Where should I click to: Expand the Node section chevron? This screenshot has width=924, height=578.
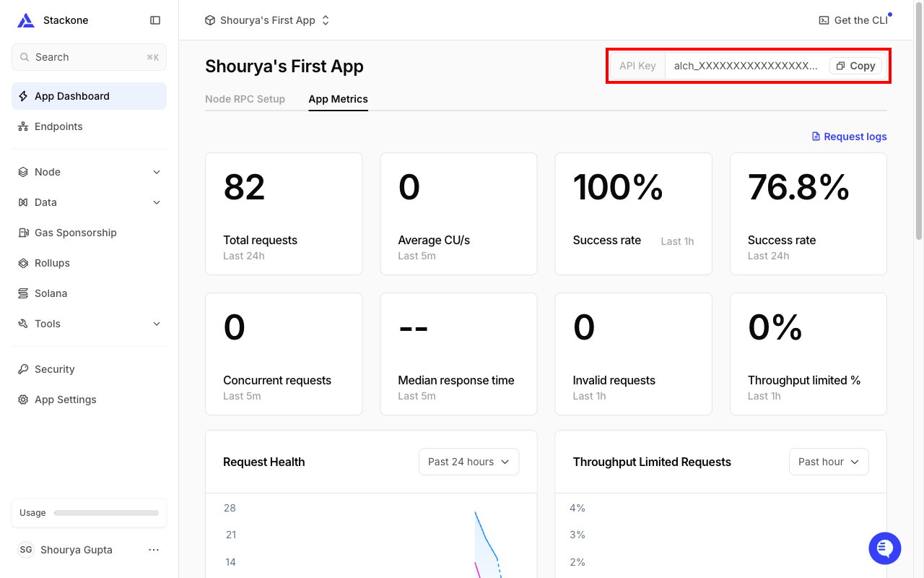[x=157, y=172]
